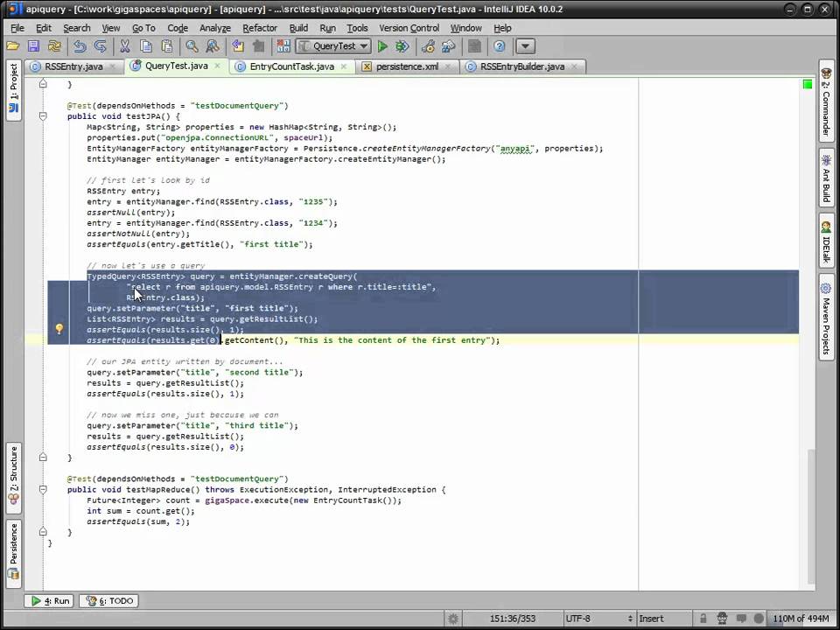Close the persistence.xml tab
Viewport: 840px width, 630px height.
coord(448,66)
